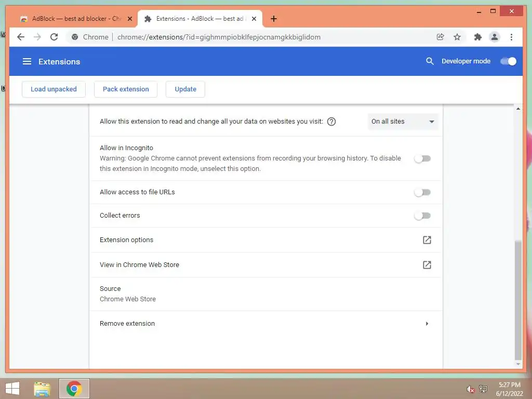Click the Chrome taskbar icon

coord(74,389)
